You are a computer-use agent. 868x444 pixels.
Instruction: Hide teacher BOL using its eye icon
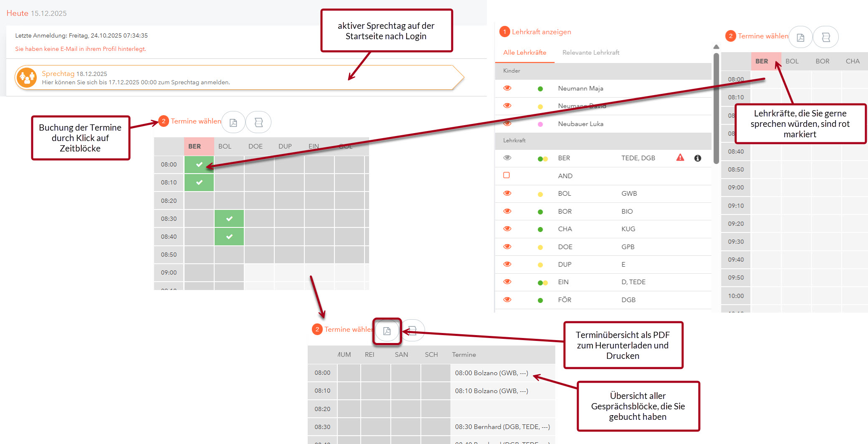507,193
